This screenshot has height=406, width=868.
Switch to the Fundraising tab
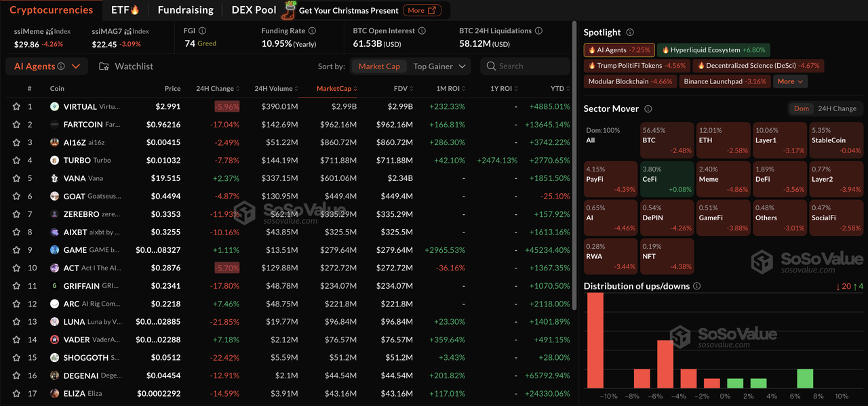pyautogui.click(x=185, y=10)
